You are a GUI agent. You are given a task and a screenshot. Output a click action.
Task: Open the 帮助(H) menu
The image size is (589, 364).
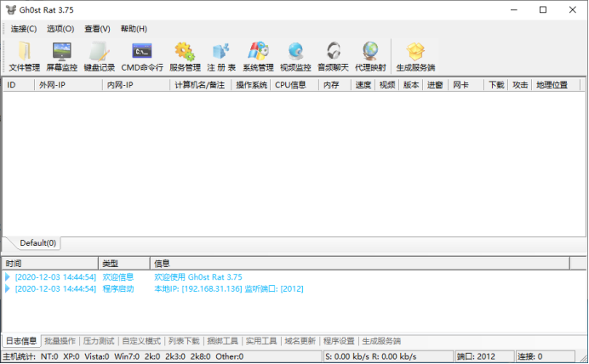tap(134, 29)
